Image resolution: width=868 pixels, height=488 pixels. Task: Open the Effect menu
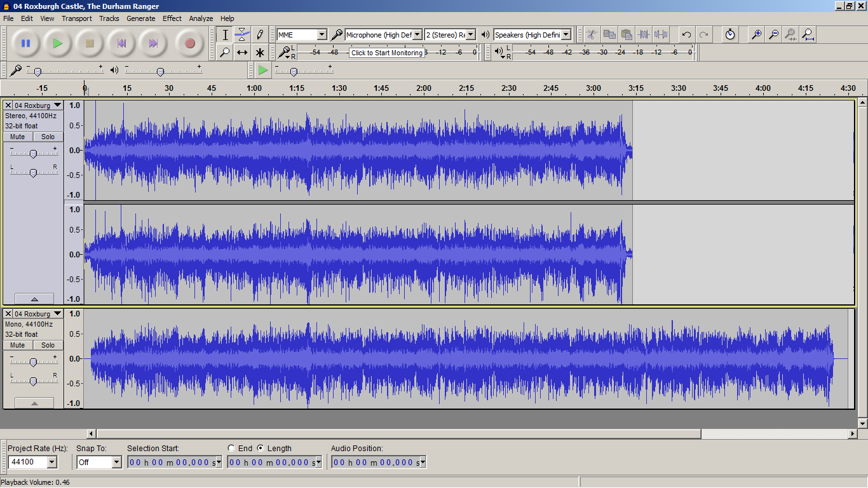tap(172, 18)
